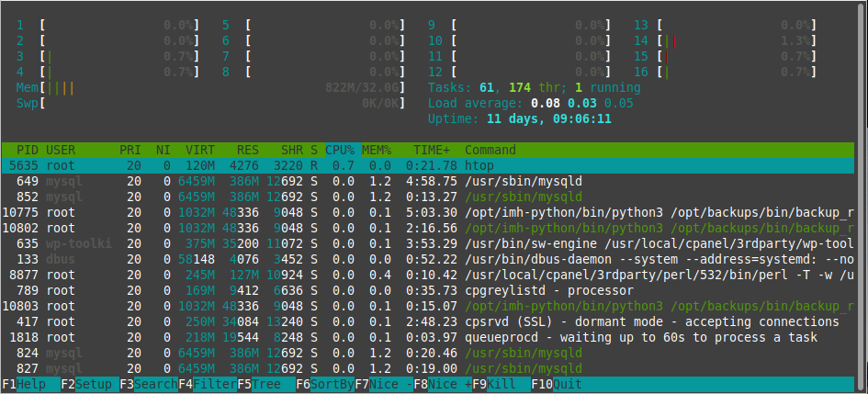Open the F6 SortBy menu
868x394 pixels.
pos(325,384)
